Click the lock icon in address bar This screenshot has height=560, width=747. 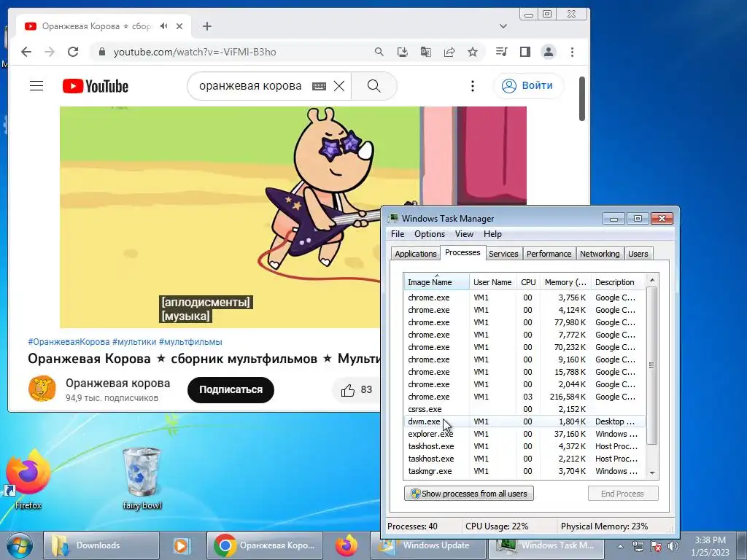tap(101, 52)
